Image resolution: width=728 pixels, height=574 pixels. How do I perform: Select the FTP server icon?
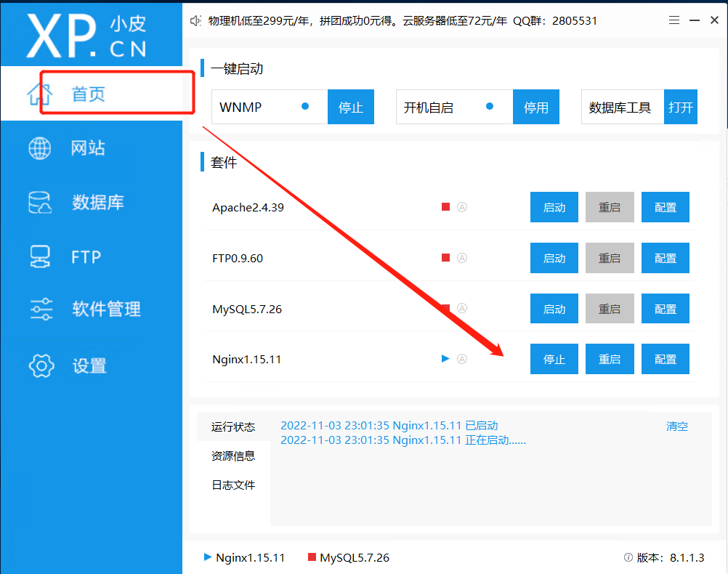(39, 256)
